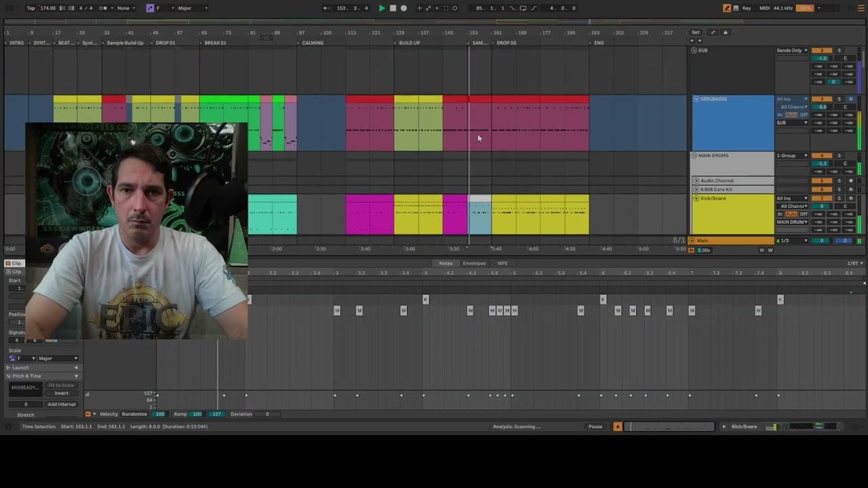868x488 pixels.
Task: Open Key map mode
Action: point(747,8)
